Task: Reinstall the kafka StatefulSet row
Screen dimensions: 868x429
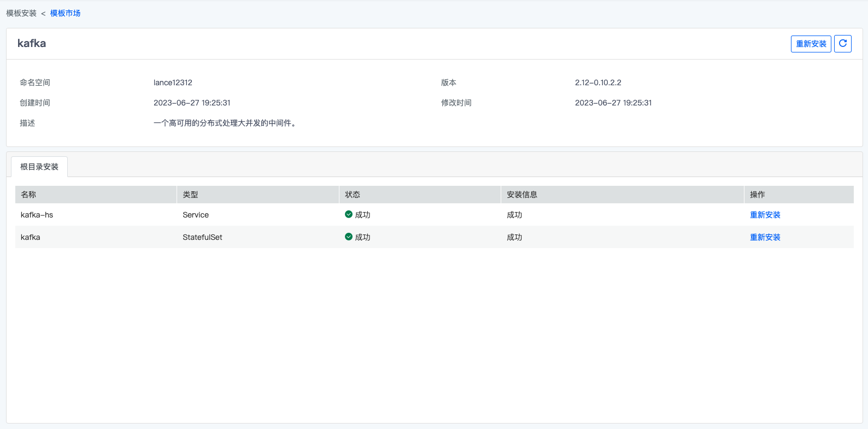Action: pyautogui.click(x=765, y=237)
